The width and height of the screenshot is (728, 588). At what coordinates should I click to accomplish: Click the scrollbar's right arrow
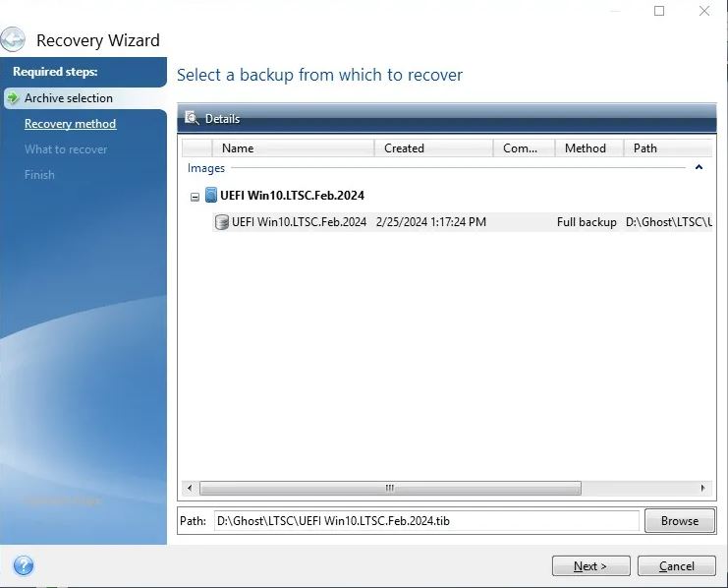click(701, 488)
